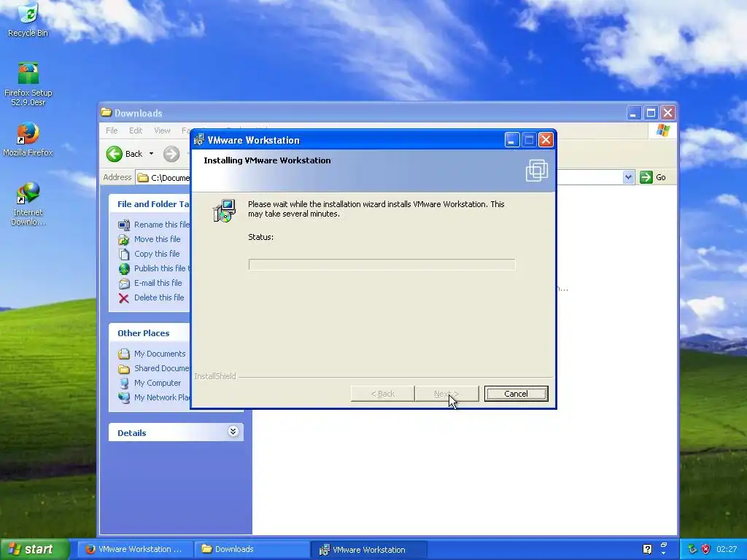The width and height of the screenshot is (747, 560).
Task: Choose E-mail this file task link
Action: coord(158,283)
